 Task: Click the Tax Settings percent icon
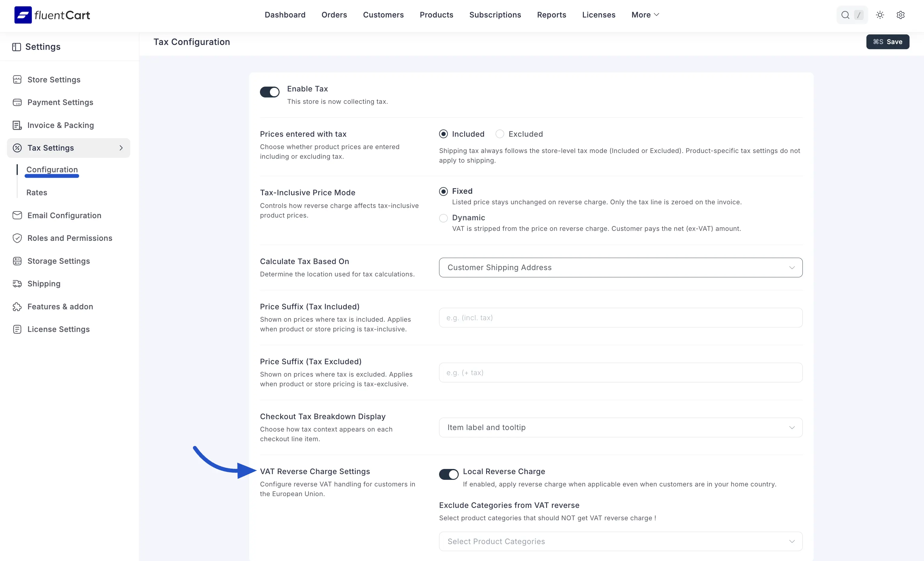click(x=17, y=148)
